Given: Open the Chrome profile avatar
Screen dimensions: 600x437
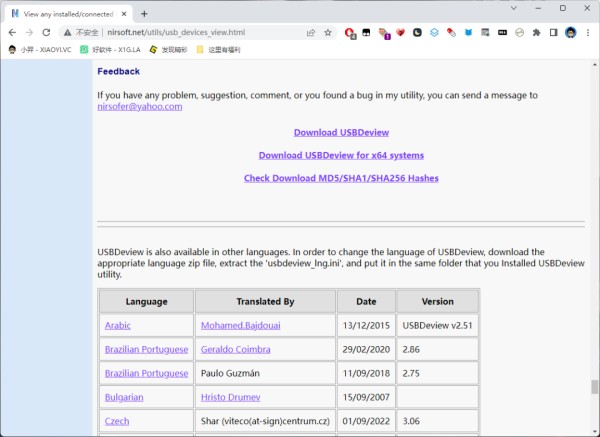Looking at the screenshot, I should 571,33.
